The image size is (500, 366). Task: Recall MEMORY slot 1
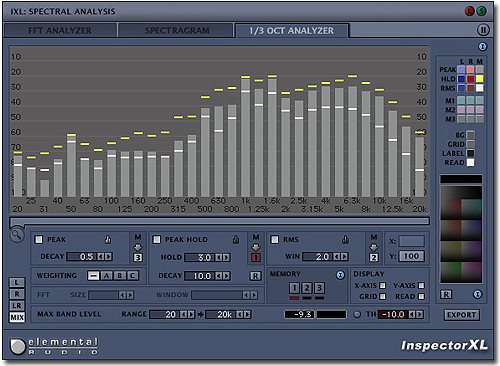pos(294,288)
